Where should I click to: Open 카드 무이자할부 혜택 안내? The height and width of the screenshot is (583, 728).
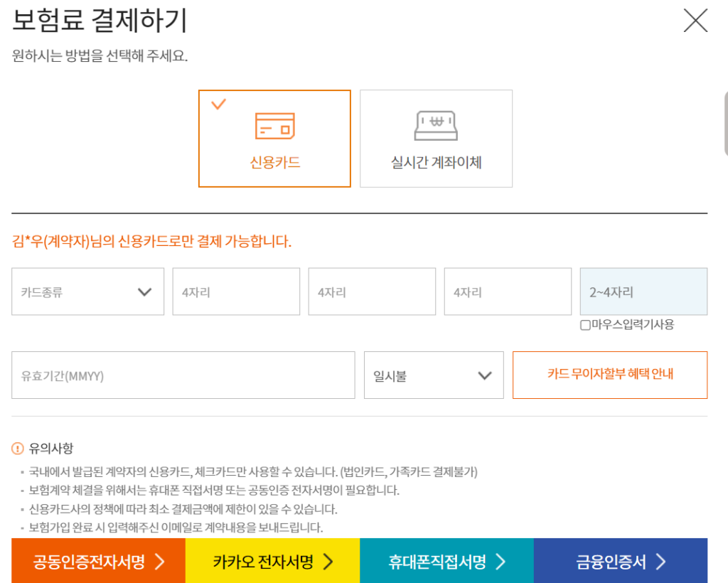(x=609, y=375)
